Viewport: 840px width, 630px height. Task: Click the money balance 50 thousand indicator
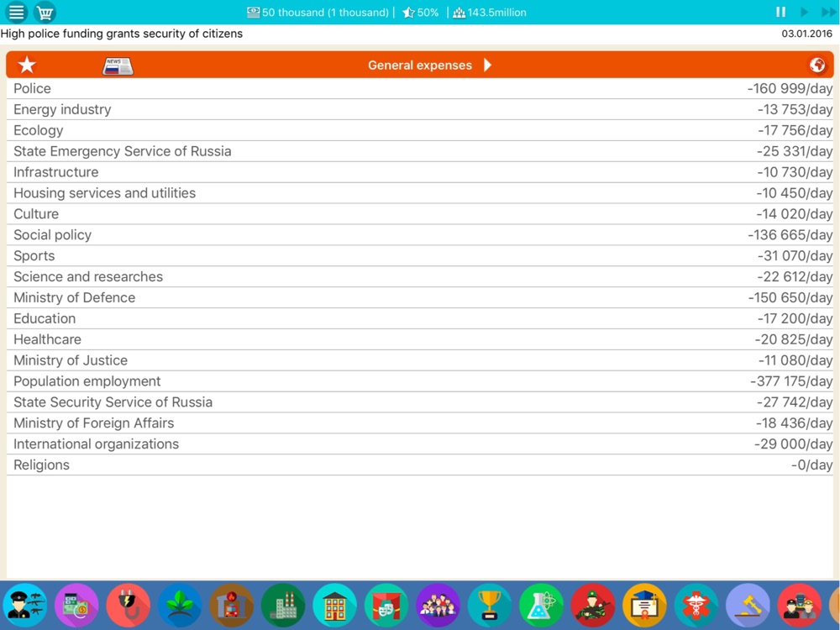pyautogui.click(x=318, y=13)
